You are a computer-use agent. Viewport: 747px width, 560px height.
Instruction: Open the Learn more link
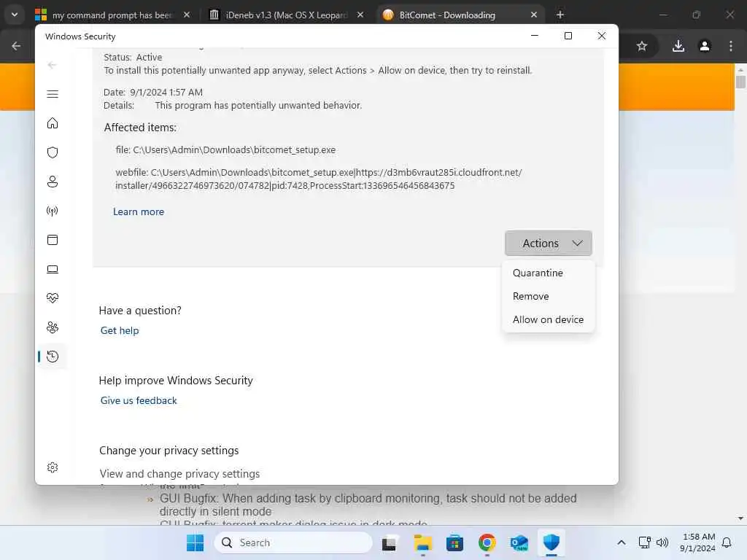click(x=139, y=211)
